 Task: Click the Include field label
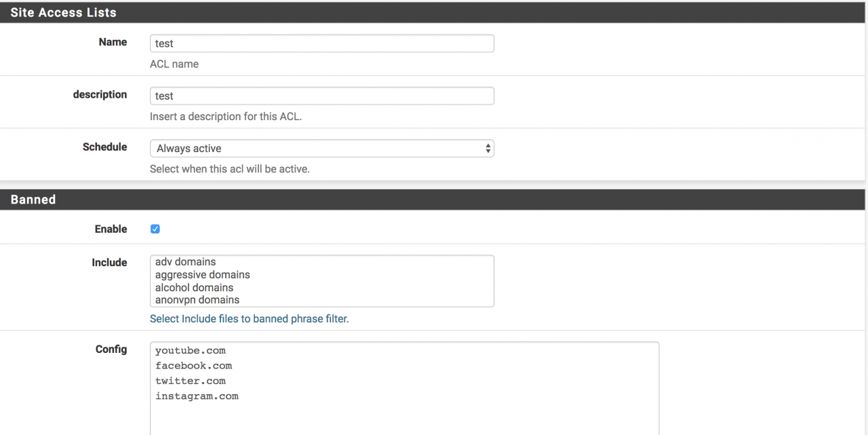click(x=109, y=263)
